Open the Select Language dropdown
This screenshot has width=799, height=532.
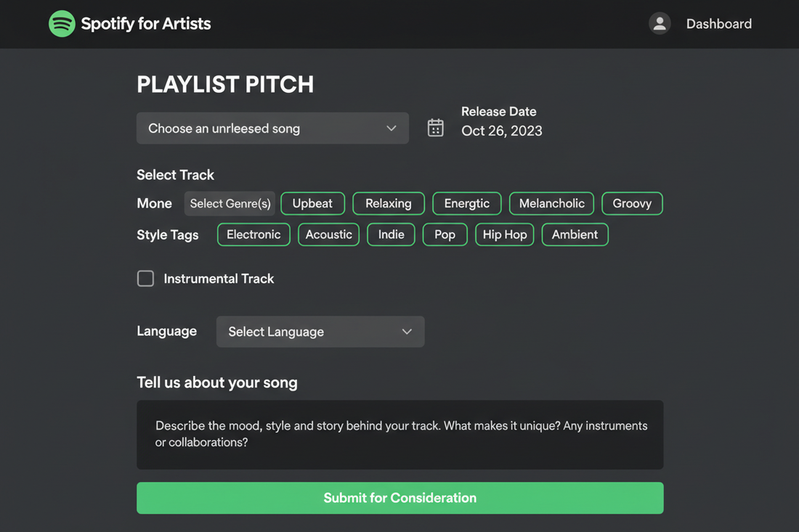pyautogui.click(x=320, y=331)
